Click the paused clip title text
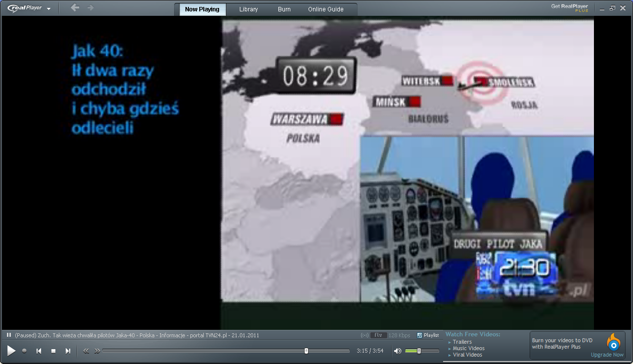This screenshot has width=633, height=364. [137, 335]
